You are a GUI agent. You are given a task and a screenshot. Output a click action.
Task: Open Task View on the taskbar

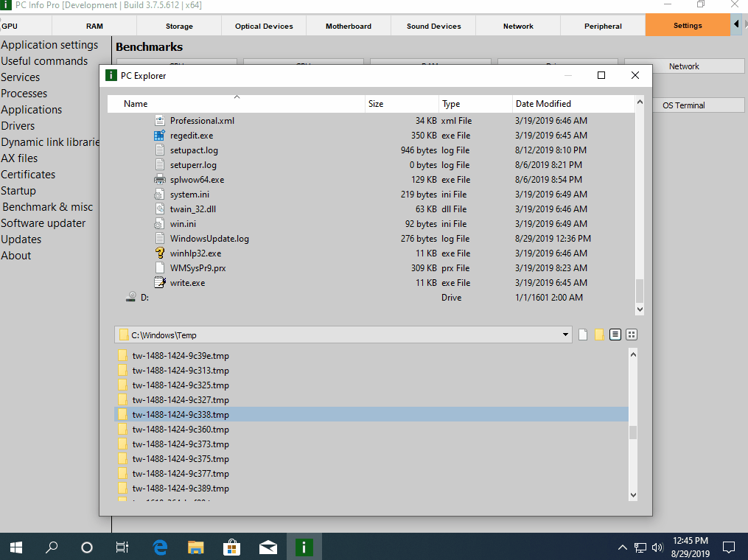[x=122, y=547]
